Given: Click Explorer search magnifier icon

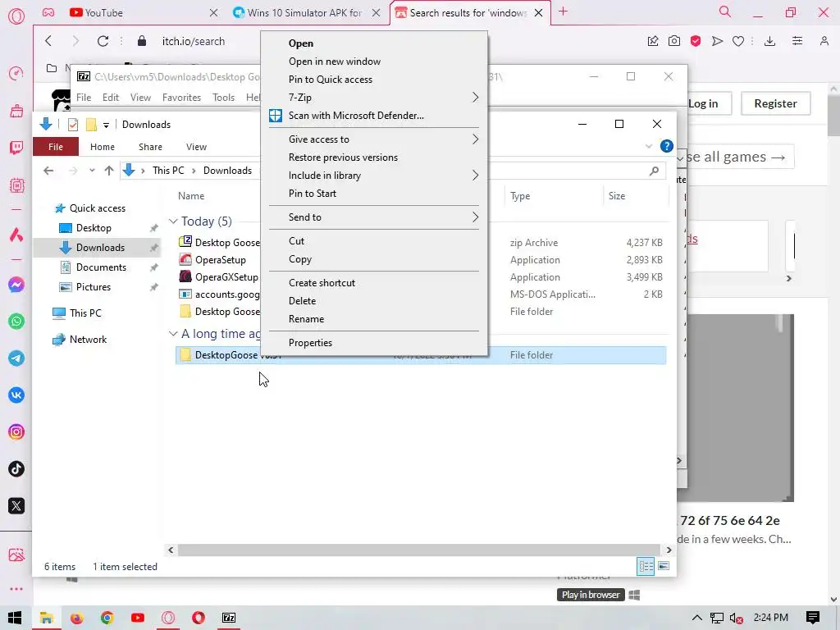Looking at the screenshot, I should pos(654,171).
